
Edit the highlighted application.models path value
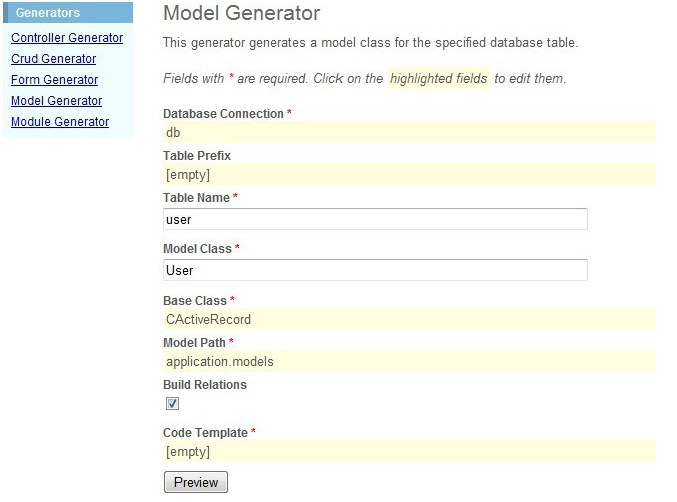pos(408,362)
